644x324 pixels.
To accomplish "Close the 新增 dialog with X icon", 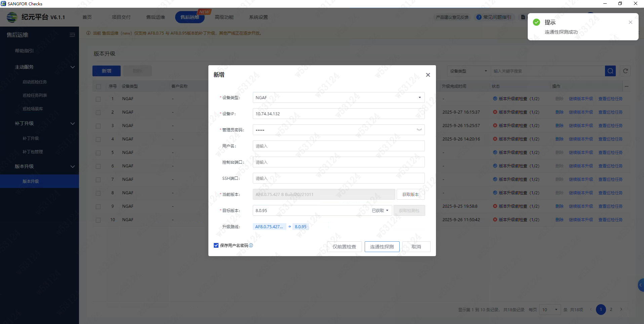I will click(x=428, y=75).
